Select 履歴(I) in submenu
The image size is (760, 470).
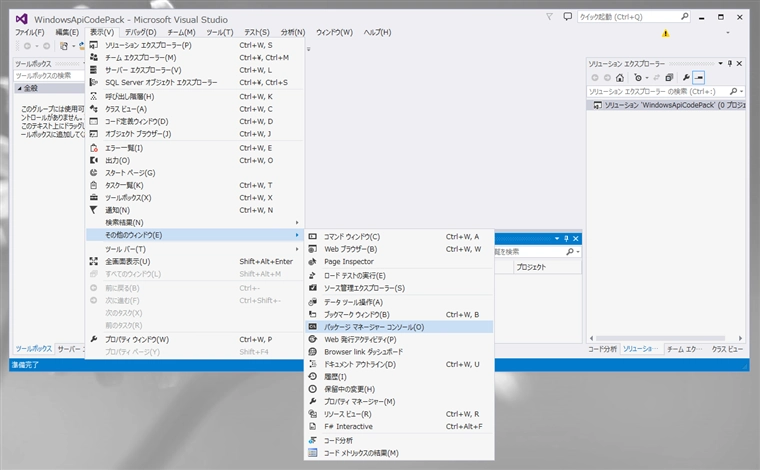coord(399,376)
